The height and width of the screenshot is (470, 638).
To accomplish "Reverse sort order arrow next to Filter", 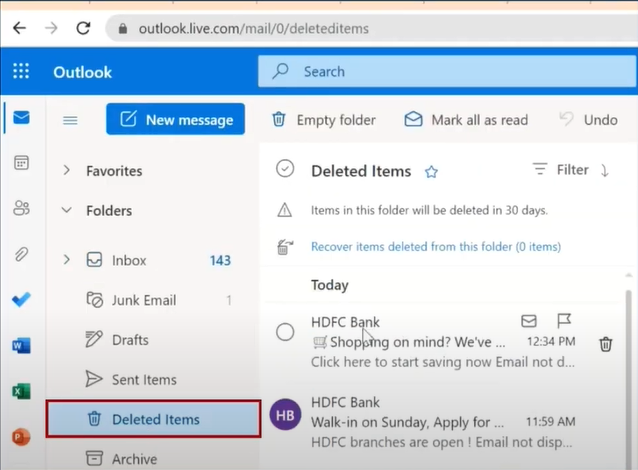I will tap(605, 170).
